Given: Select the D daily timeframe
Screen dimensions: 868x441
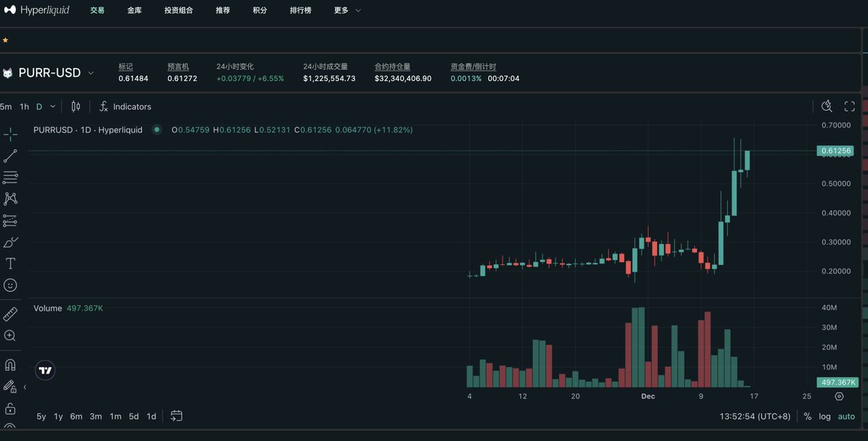Looking at the screenshot, I should [x=39, y=106].
